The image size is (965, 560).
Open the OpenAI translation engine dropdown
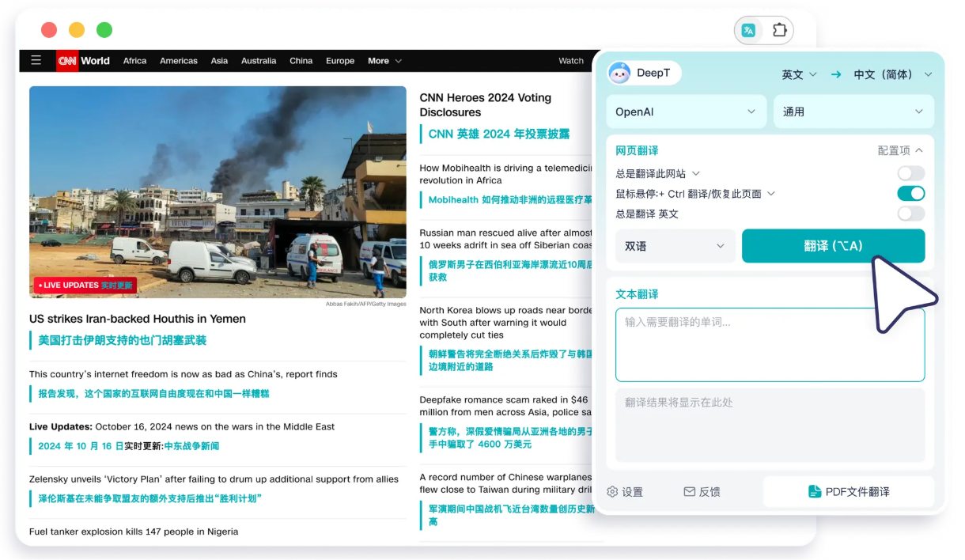(x=686, y=112)
